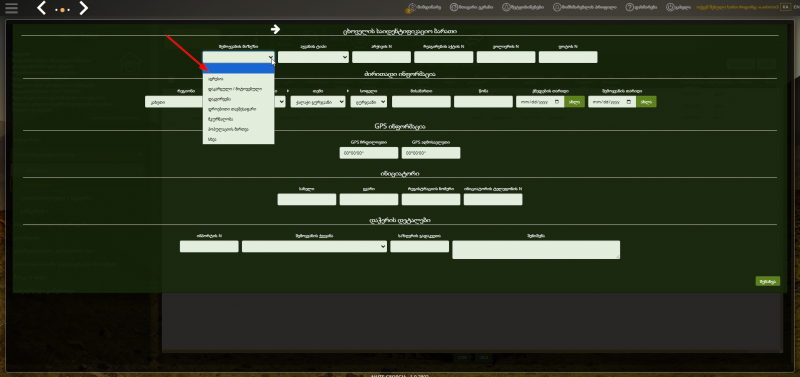Open the dropdown right of the hidden municipality list

pos(318,102)
